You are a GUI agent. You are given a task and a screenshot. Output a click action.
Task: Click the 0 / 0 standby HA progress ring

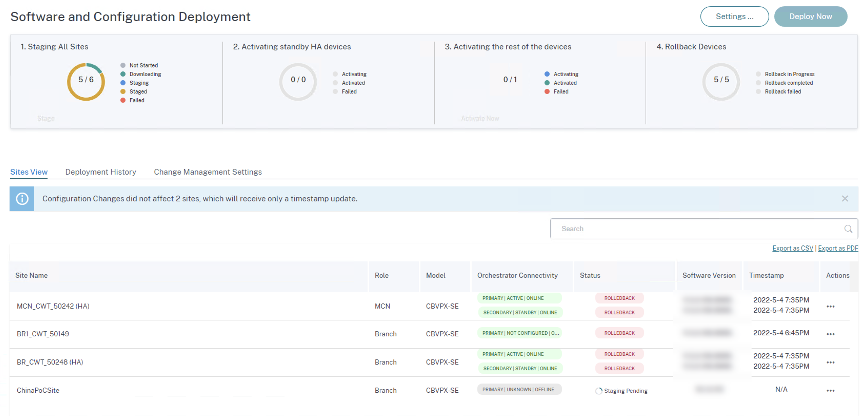[x=298, y=81]
